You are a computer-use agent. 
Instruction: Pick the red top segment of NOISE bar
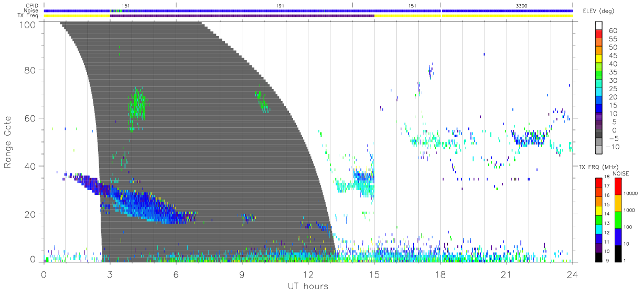[x=618, y=186]
